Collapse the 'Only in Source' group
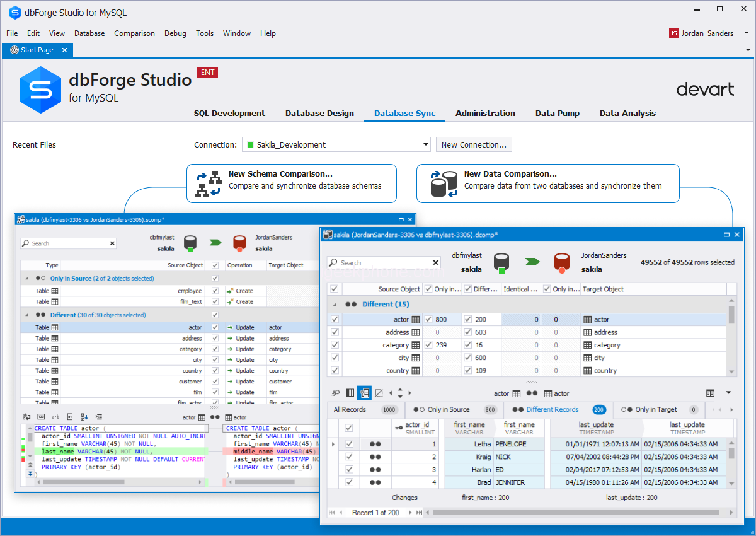Screen dimensions: 756x536 pyautogui.click(x=27, y=278)
